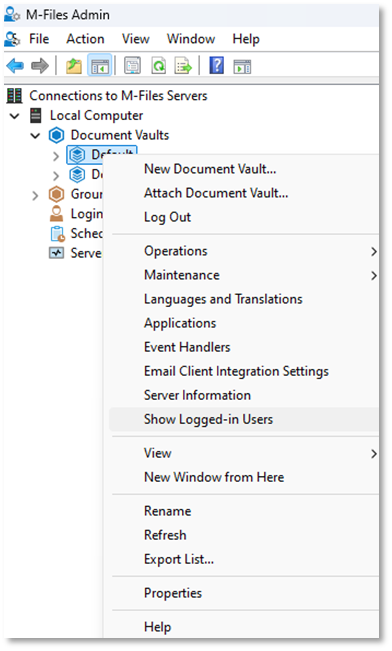The width and height of the screenshot is (392, 651).
Task: Open the Help menu in the menu bar
Action: click(x=246, y=39)
